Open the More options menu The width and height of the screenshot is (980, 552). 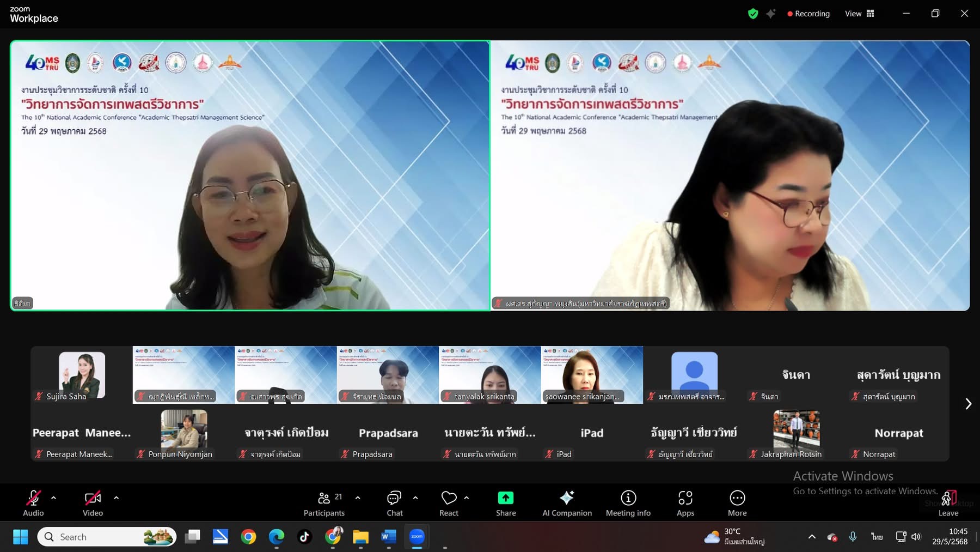click(737, 503)
